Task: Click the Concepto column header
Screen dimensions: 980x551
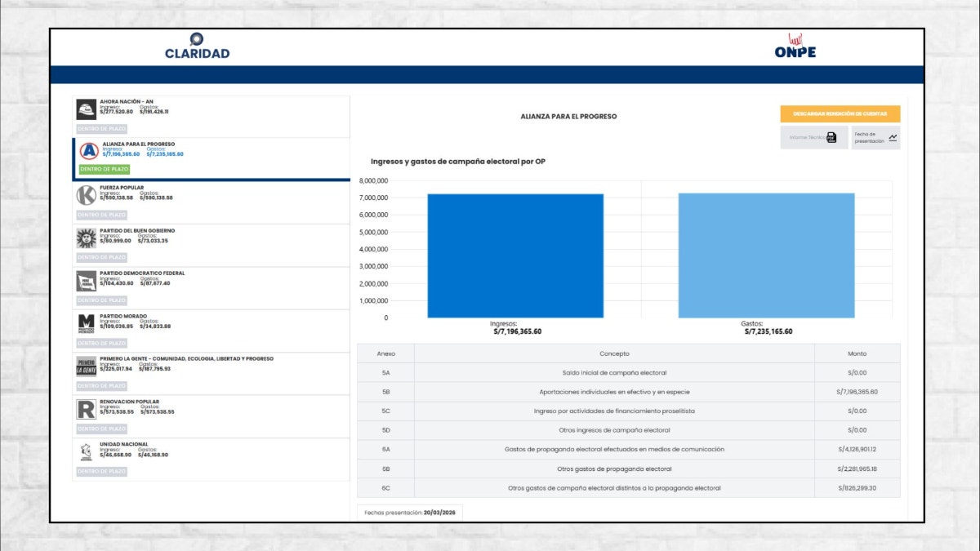Action: point(614,353)
